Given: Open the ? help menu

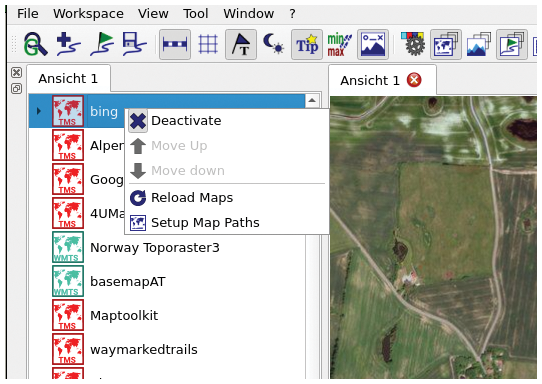Looking at the screenshot, I should [x=292, y=14].
